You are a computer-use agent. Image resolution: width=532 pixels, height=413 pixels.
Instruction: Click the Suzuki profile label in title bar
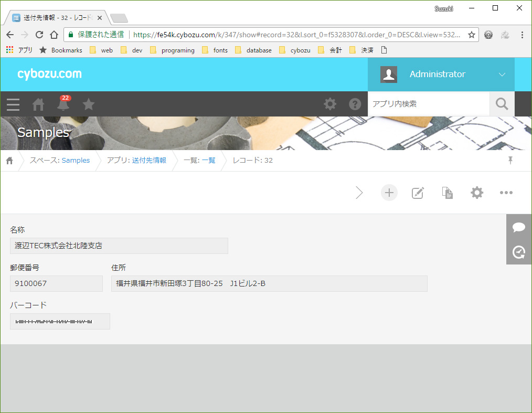coord(443,8)
